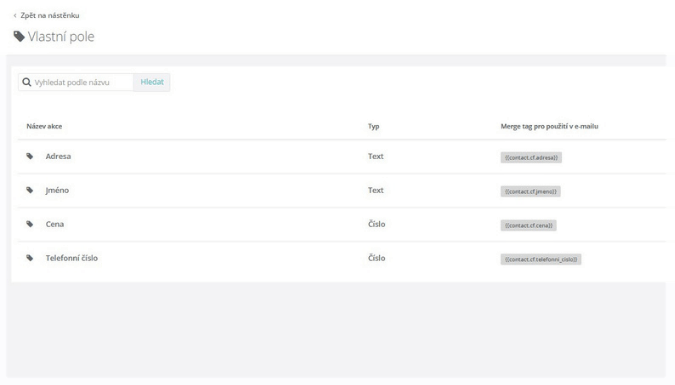Click the magnifier icon in search box
The image size is (675, 385).
27,82
